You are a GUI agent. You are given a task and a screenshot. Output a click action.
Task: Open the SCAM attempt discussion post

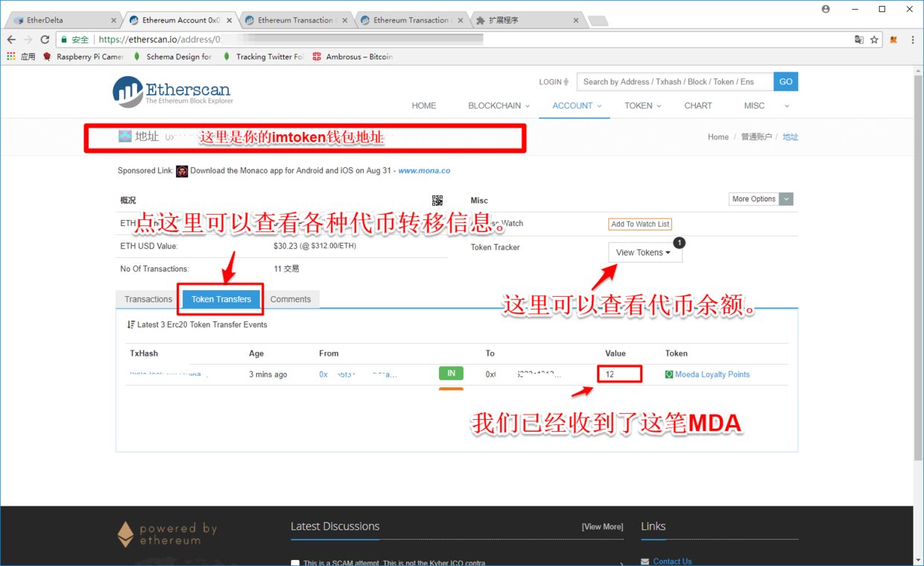coord(394,563)
